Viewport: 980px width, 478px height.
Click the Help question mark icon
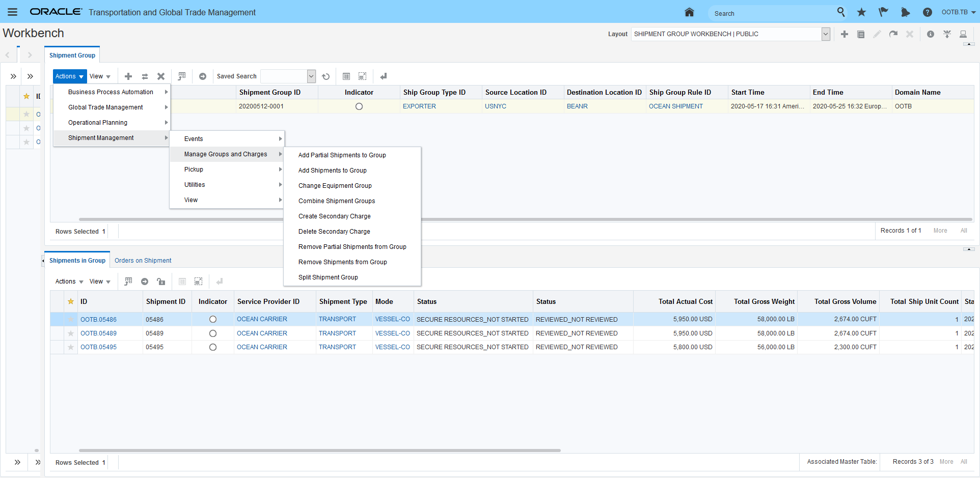pyautogui.click(x=927, y=12)
